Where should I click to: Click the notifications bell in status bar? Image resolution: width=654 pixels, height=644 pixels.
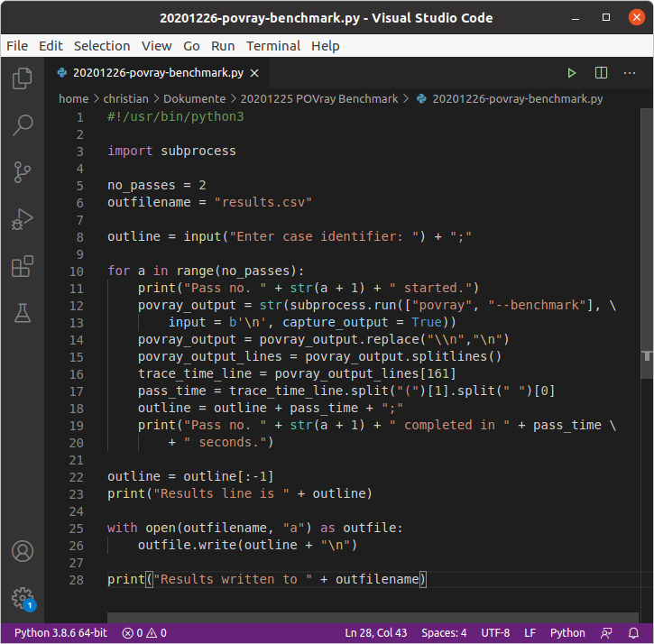(x=634, y=633)
